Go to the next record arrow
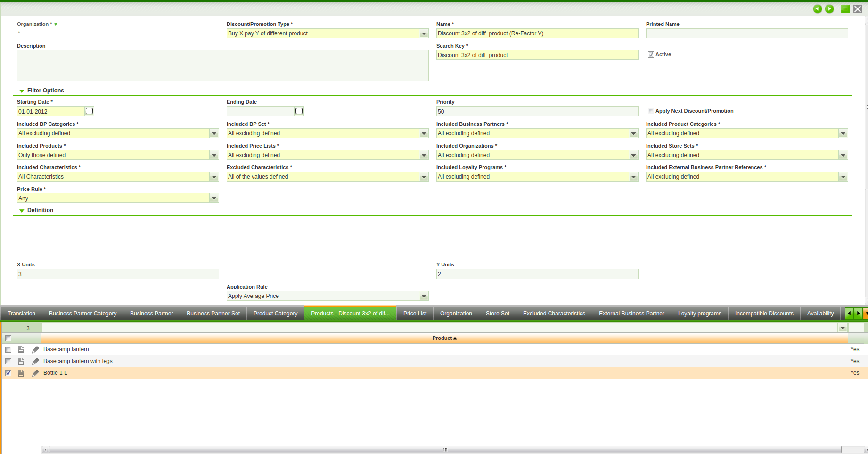868x454 pixels. [x=829, y=9]
